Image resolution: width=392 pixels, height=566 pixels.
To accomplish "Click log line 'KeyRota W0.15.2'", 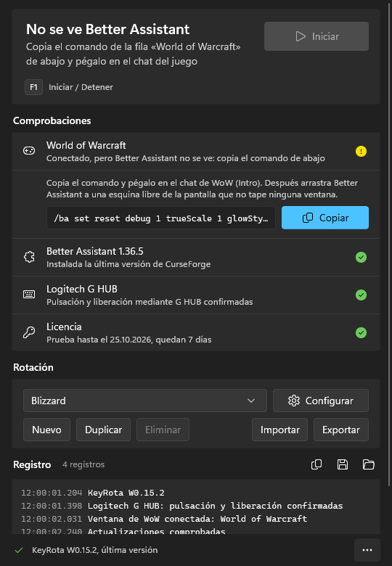I will pyautogui.click(x=126, y=493).
